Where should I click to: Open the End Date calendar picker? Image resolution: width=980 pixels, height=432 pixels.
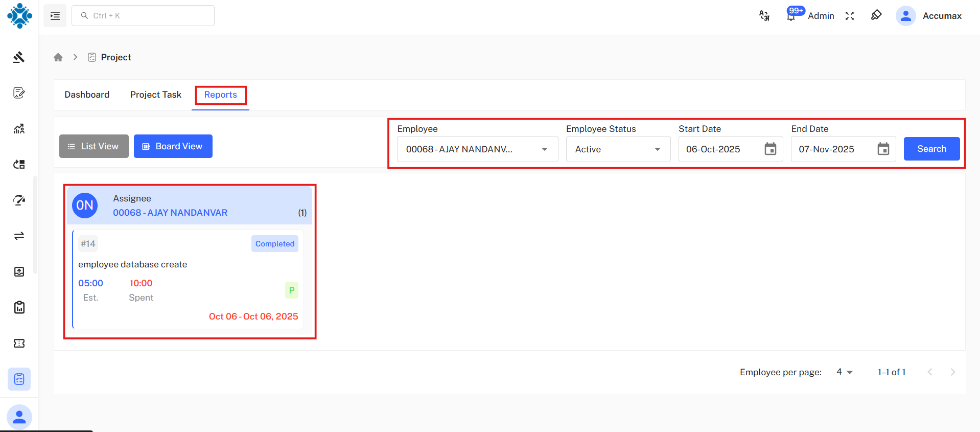click(883, 149)
